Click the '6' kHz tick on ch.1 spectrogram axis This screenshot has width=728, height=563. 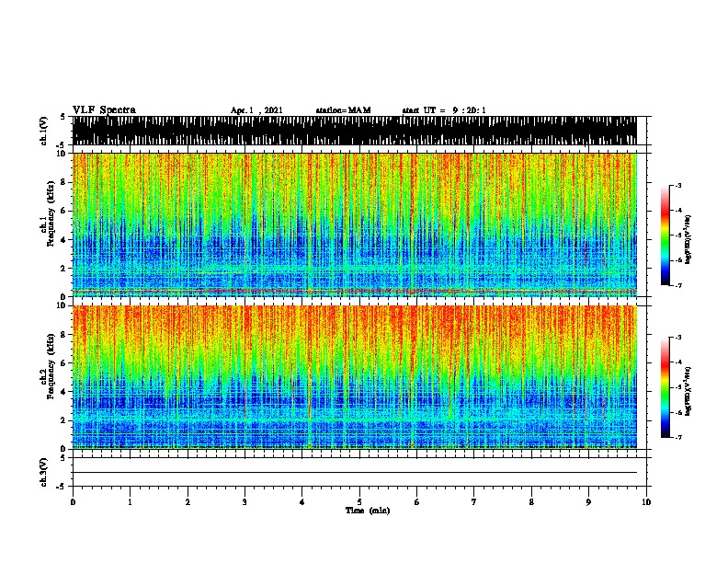(64, 211)
